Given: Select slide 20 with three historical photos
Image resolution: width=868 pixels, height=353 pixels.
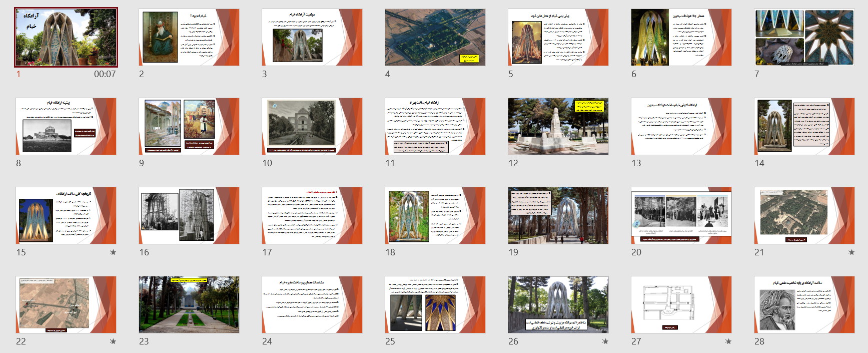Looking at the screenshot, I should [681, 215].
